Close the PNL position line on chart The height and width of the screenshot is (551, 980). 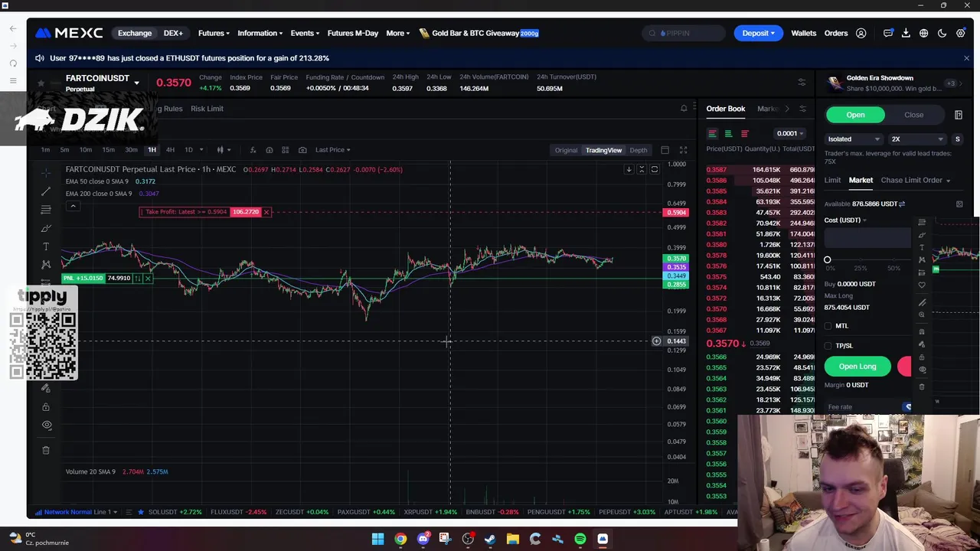click(148, 278)
